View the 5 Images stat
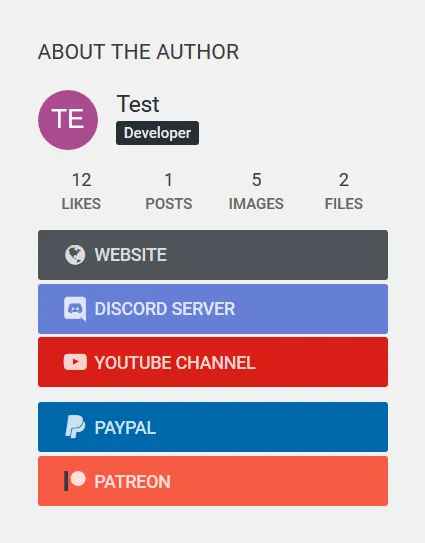The height and width of the screenshot is (543, 425). pyautogui.click(x=256, y=191)
